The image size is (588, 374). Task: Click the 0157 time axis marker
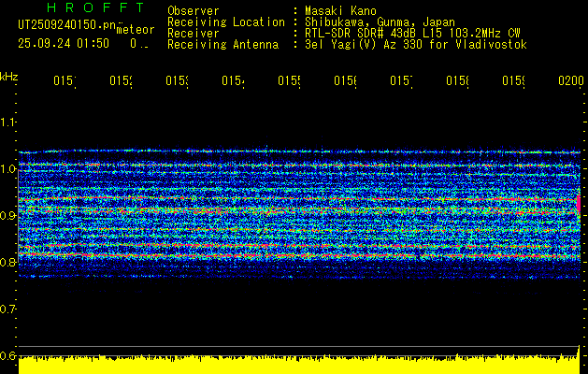pos(401,80)
